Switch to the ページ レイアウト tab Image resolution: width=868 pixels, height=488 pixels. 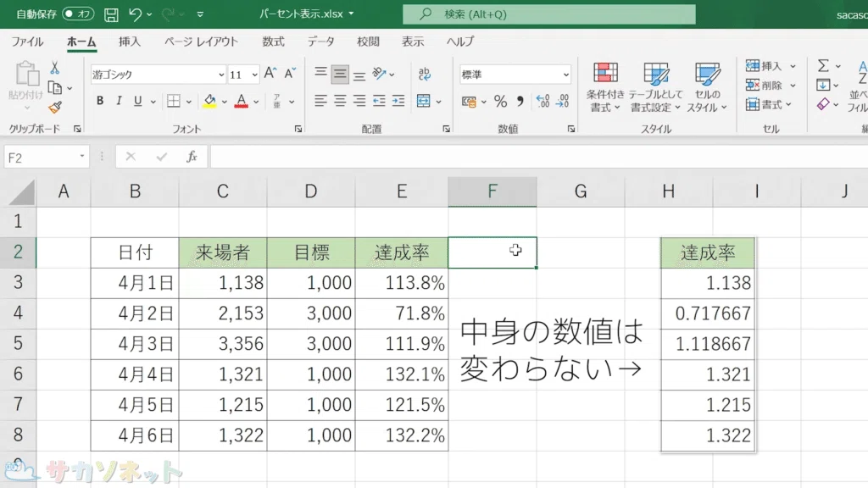pyautogui.click(x=201, y=42)
